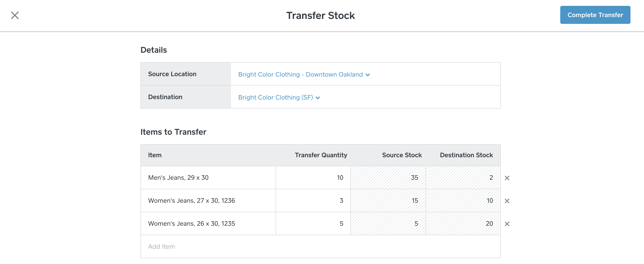
Task: Click the Add Item field
Action: click(x=320, y=246)
